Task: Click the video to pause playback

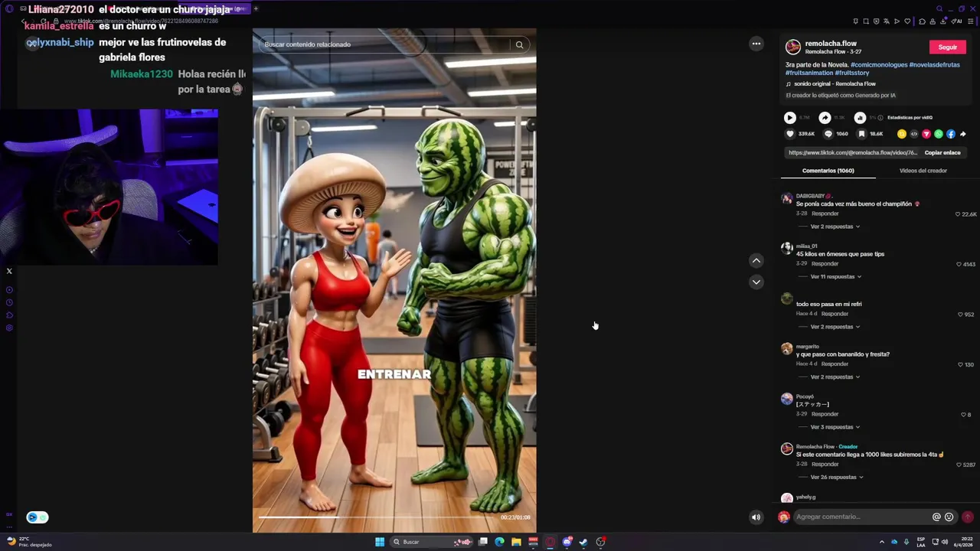Action: 394,280
